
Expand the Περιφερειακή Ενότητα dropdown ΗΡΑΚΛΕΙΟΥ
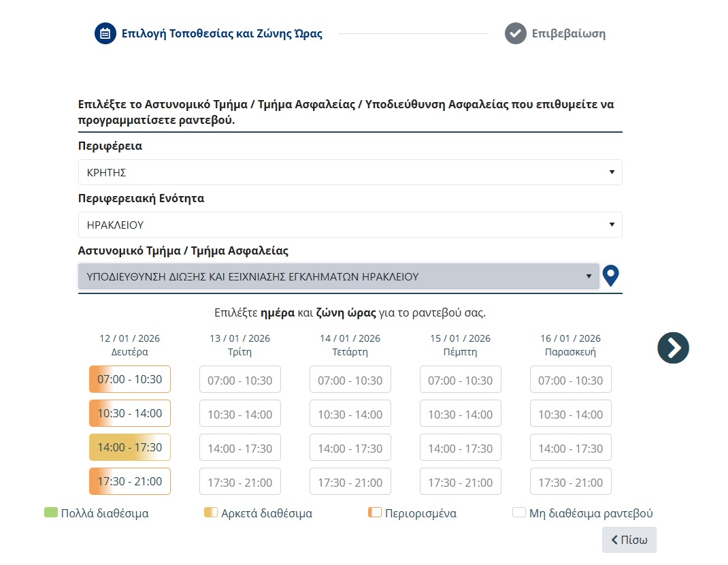click(350, 225)
